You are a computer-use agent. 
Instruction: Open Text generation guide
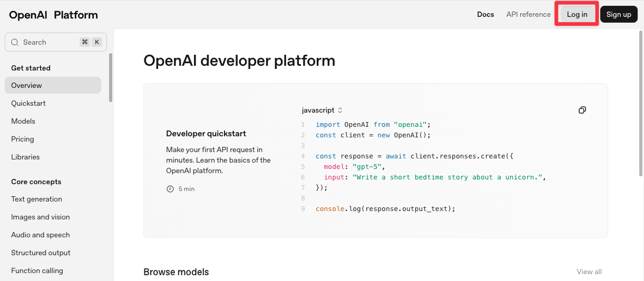click(x=36, y=199)
